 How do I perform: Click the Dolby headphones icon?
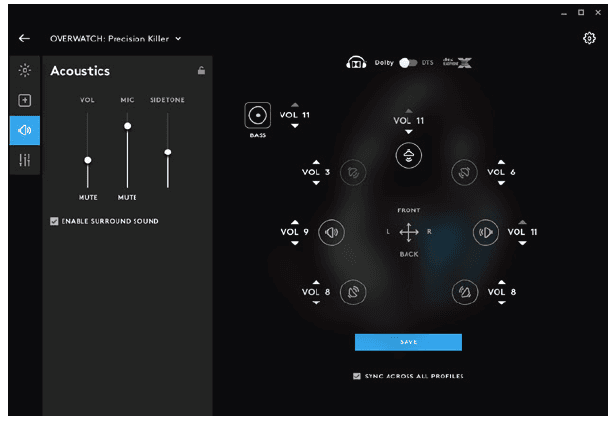(356, 62)
